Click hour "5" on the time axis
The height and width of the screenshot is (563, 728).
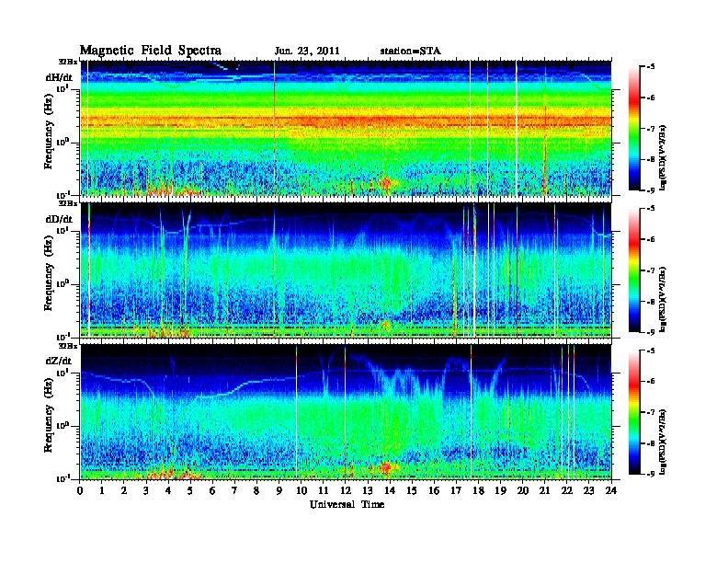190,490
